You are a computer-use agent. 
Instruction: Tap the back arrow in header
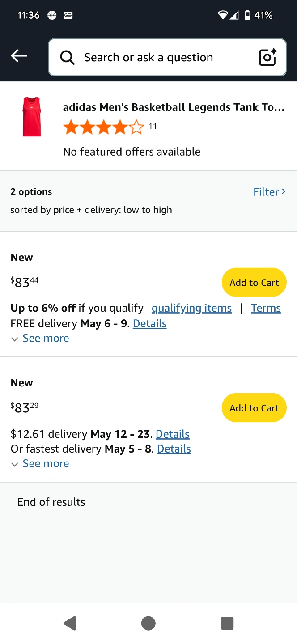tap(19, 56)
